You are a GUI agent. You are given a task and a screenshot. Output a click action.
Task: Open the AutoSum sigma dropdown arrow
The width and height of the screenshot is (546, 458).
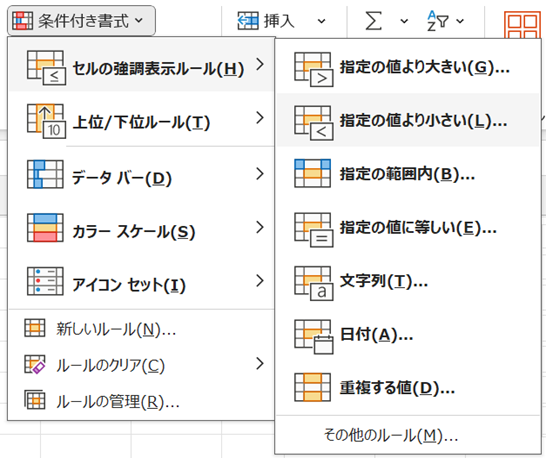tap(404, 21)
